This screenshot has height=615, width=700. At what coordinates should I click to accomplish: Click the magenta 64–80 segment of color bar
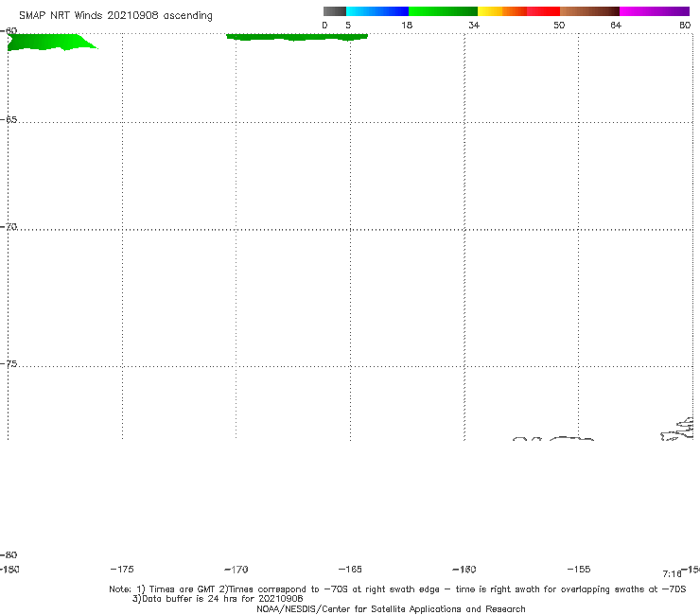tap(655, 11)
